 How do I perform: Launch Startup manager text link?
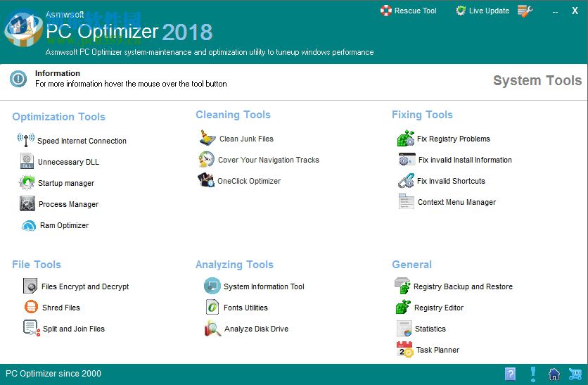[x=66, y=183]
